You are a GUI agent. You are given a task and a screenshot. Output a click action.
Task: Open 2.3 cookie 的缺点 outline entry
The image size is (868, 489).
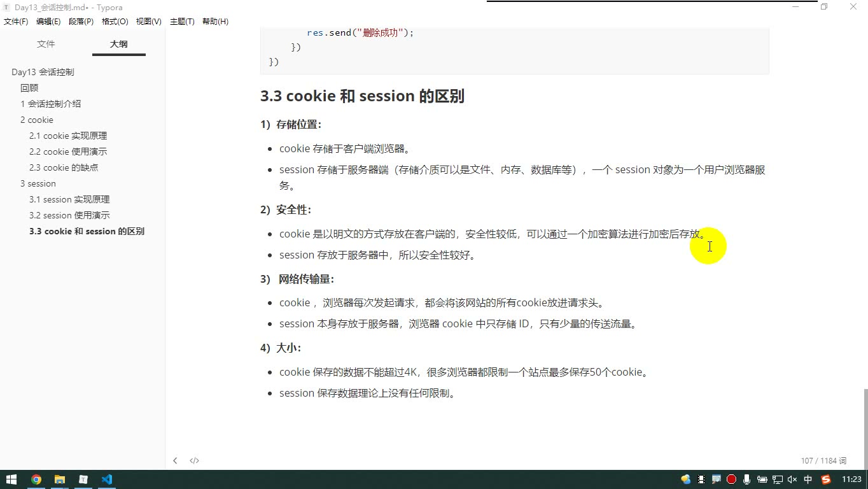pyautogui.click(x=64, y=167)
